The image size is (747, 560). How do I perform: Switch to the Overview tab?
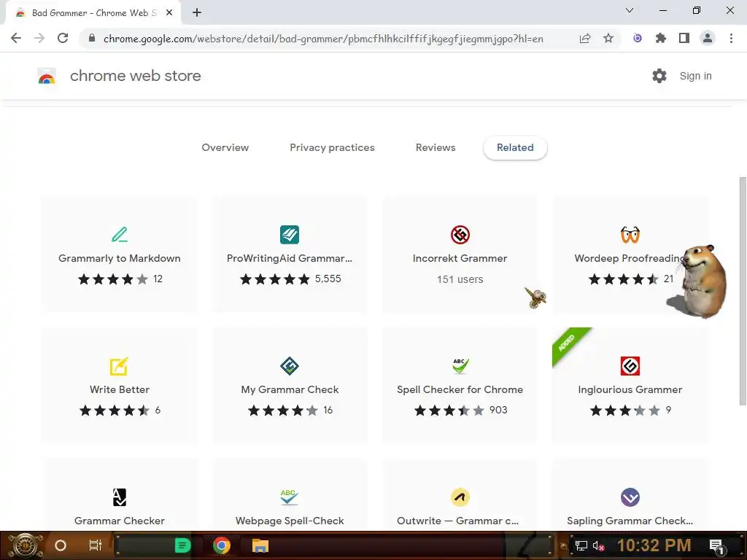click(225, 147)
